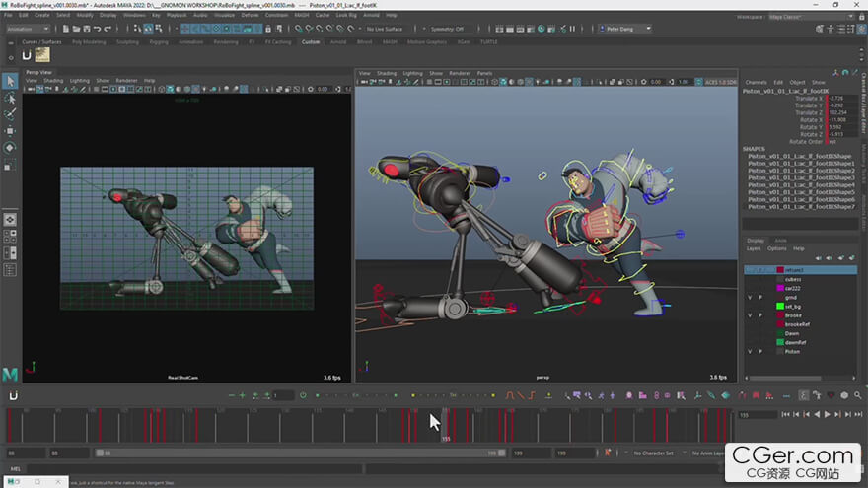Undo using the status line arrow
Image resolution: width=868 pixels, height=488 pixels.
pyautogui.click(x=97, y=29)
